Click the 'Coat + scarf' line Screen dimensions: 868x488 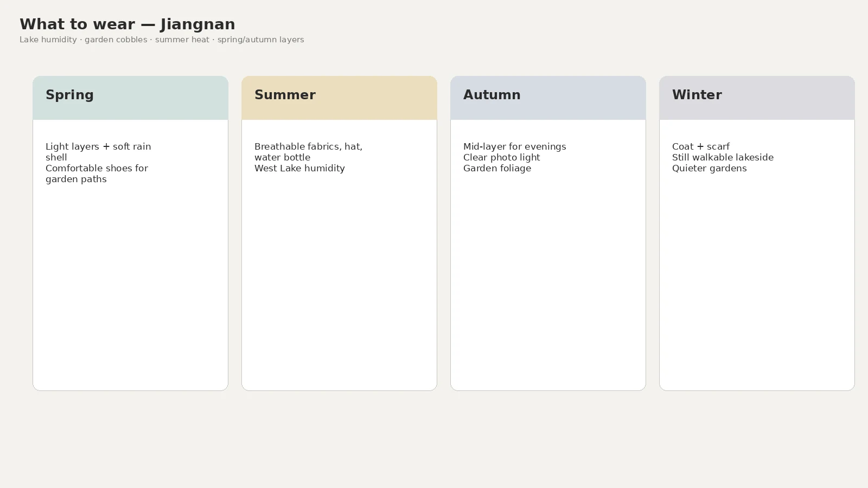700,146
